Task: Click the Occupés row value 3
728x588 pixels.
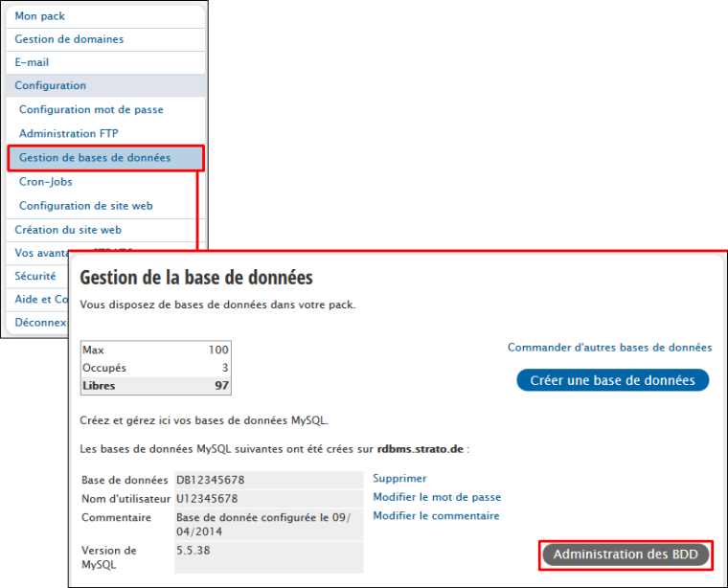Action: (x=225, y=368)
